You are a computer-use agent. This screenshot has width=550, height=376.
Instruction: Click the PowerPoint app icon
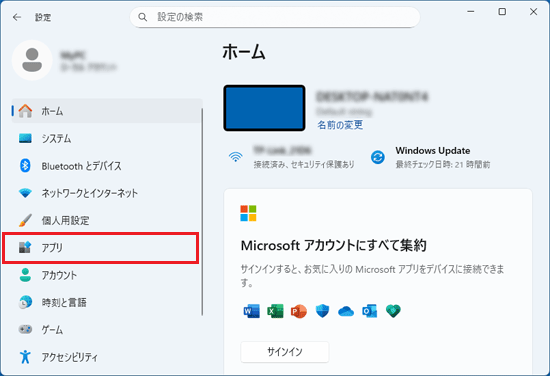pyautogui.click(x=299, y=311)
